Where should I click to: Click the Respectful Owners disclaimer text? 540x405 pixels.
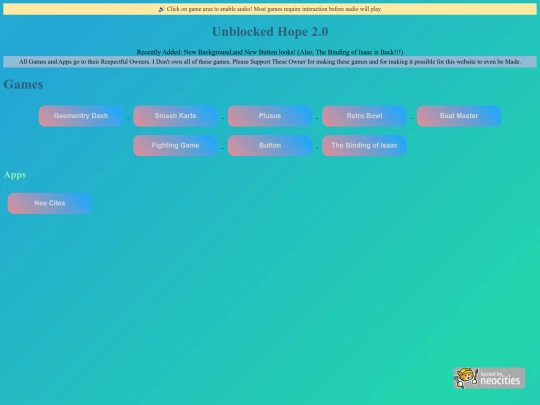coord(270,62)
